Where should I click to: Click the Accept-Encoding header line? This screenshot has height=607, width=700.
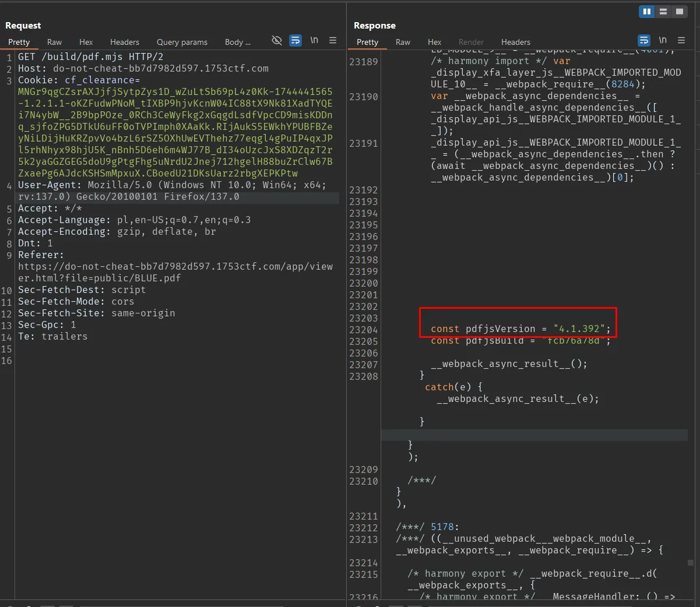pyautogui.click(x=117, y=232)
